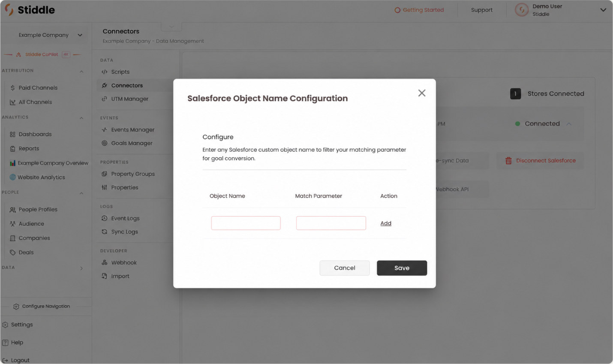The width and height of the screenshot is (613, 364).
Task: Click the UTM Manager link icon
Action: [x=104, y=99]
